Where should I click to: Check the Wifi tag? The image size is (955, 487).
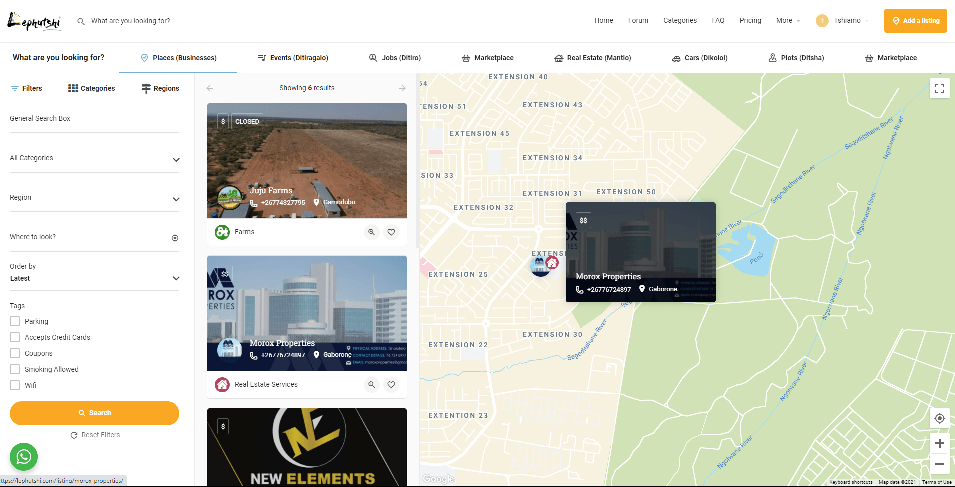coord(15,385)
